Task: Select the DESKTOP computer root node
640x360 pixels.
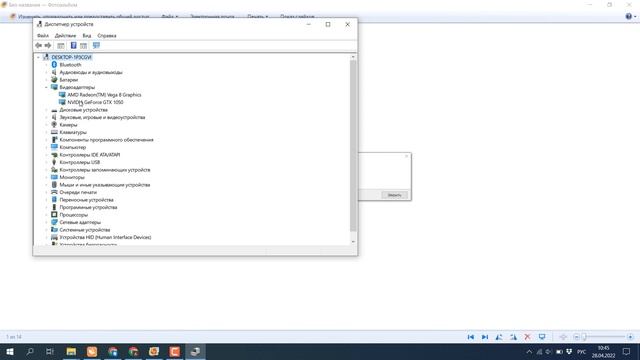Action: tap(71, 57)
